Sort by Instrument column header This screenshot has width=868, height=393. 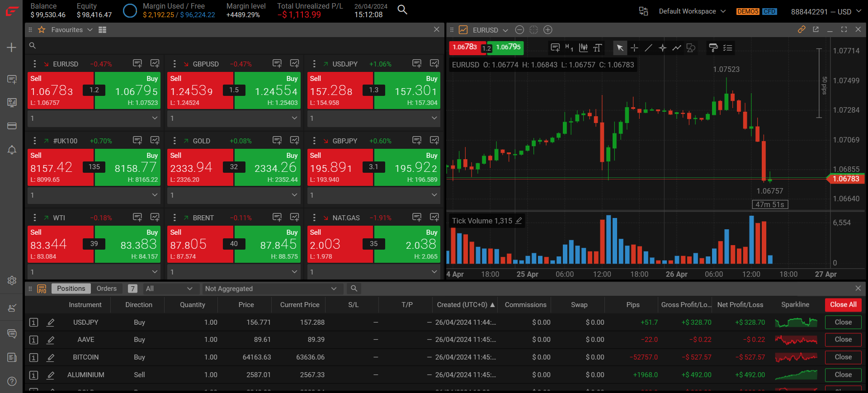(x=85, y=305)
